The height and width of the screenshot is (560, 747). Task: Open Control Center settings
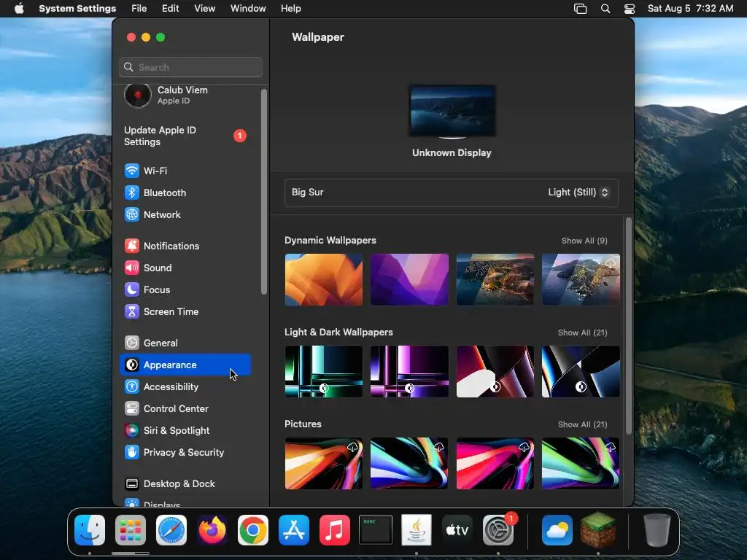(185, 408)
